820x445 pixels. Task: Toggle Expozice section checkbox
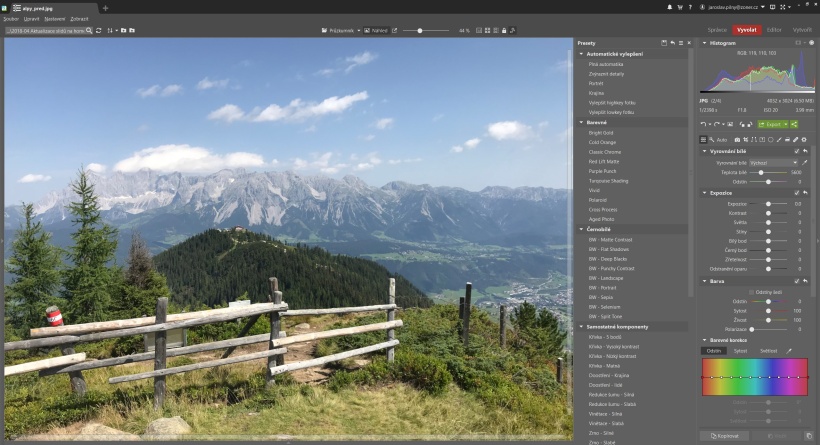pyautogui.click(x=797, y=193)
